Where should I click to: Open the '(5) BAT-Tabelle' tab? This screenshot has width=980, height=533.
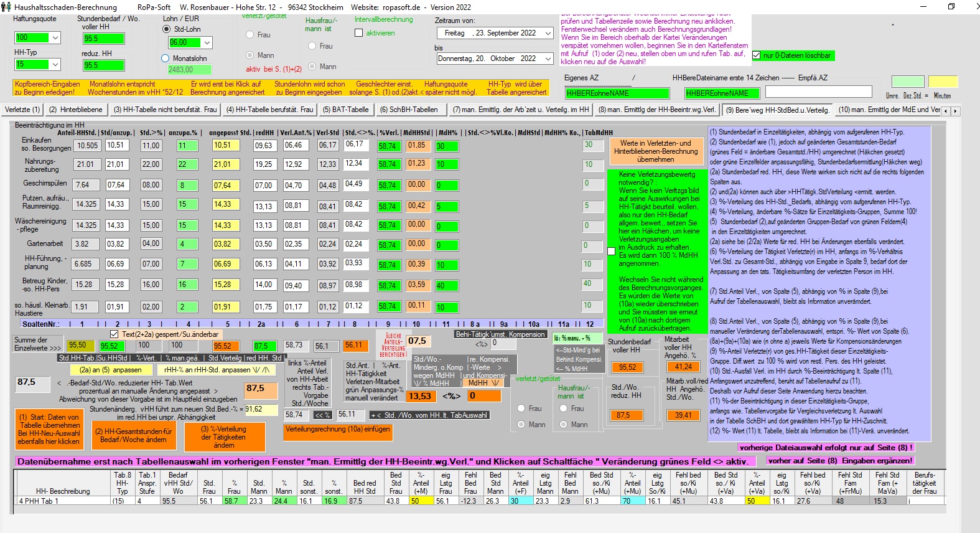coord(345,110)
